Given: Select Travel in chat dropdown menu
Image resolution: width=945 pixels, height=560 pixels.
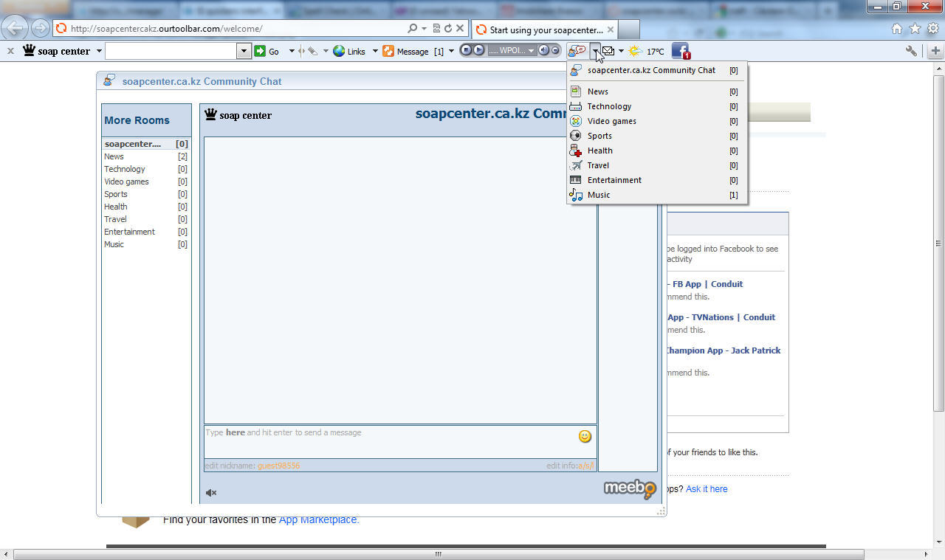Looking at the screenshot, I should point(657,165).
